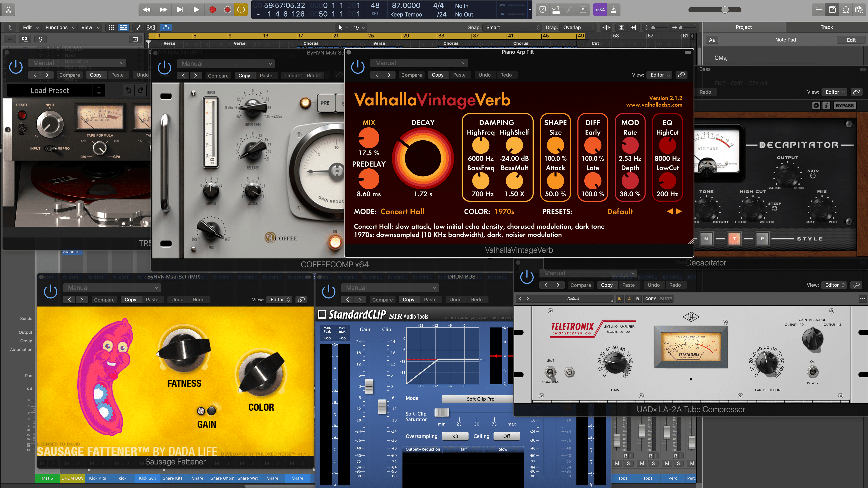Click the scissors icon in top-left toolbar

(x=8, y=9)
